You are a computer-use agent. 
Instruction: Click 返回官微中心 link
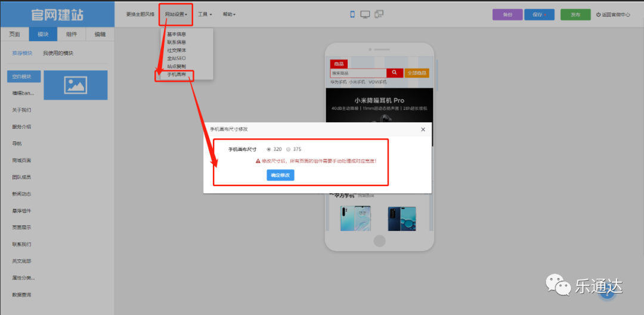coord(613,14)
